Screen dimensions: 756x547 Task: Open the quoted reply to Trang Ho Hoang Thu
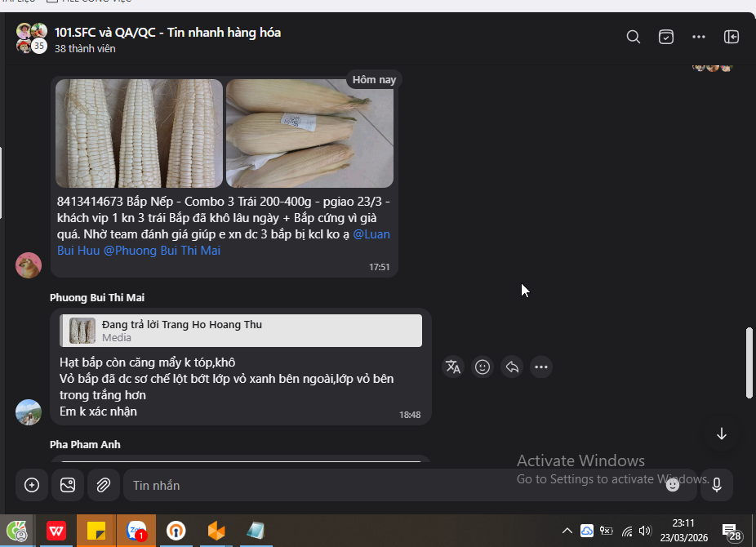pyautogui.click(x=241, y=331)
